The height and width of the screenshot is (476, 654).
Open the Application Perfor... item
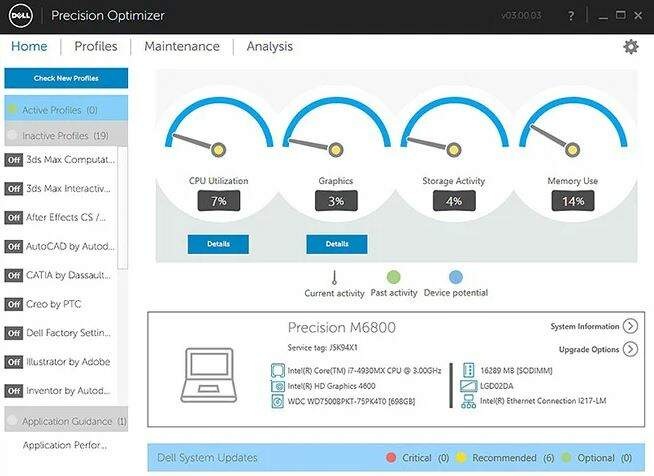[65, 445]
